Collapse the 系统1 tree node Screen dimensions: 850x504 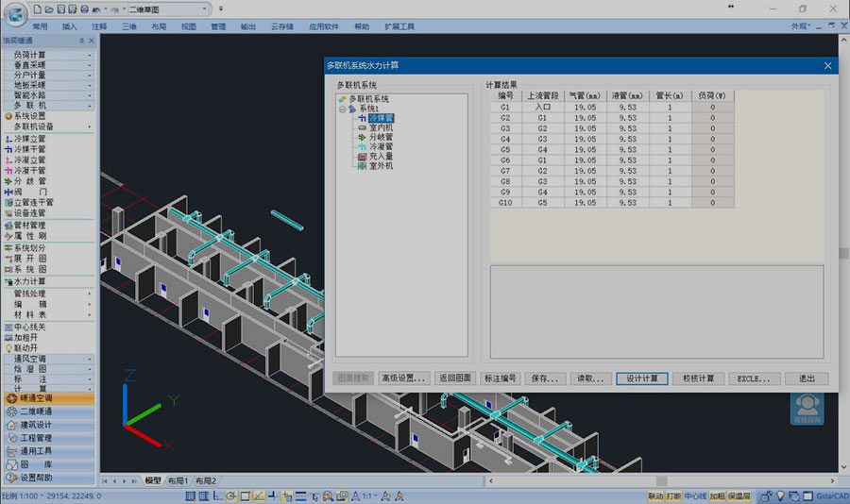tap(342, 109)
